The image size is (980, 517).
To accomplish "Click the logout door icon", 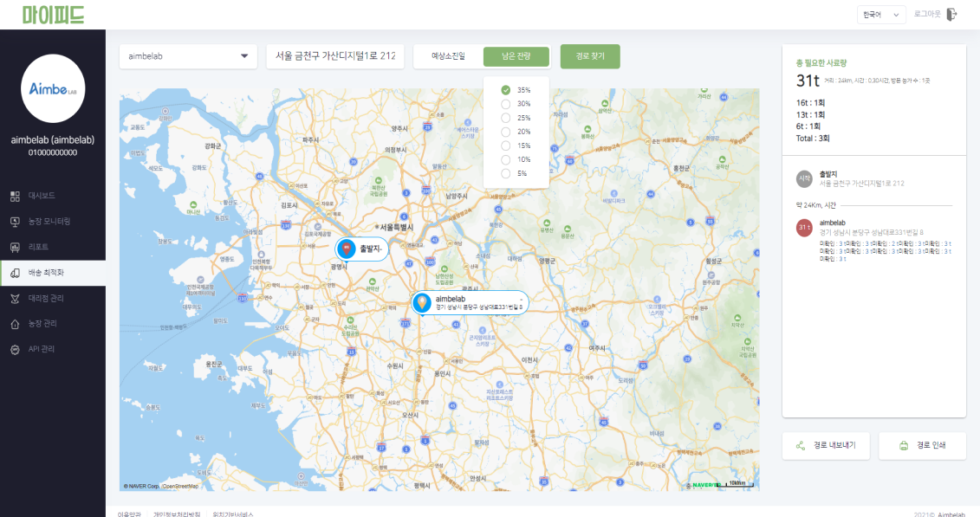I will pos(952,15).
